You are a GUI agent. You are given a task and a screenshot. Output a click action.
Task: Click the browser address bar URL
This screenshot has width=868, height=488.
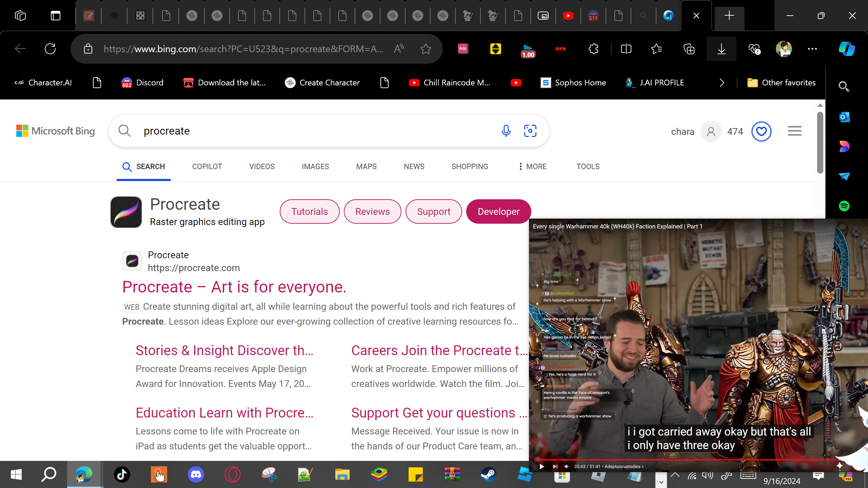click(x=243, y=49)
